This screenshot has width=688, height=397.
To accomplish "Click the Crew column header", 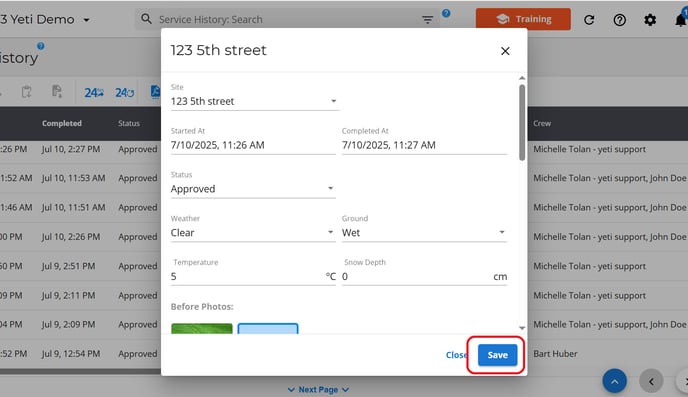I will pos(542,123).
